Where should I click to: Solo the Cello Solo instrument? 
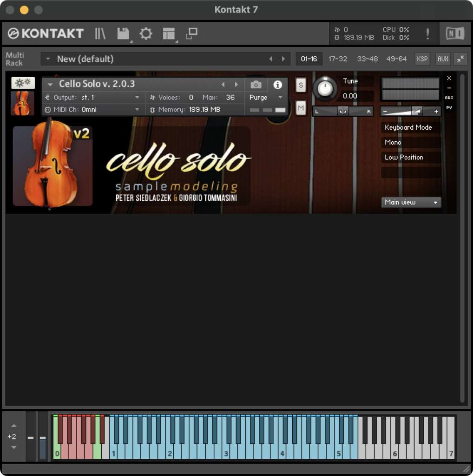point(301,85)
